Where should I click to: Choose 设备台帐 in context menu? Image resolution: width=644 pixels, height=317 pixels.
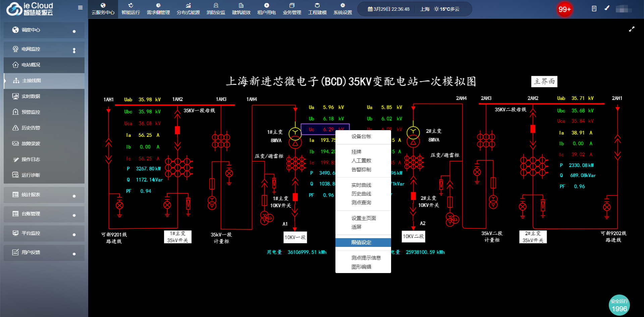363,137
